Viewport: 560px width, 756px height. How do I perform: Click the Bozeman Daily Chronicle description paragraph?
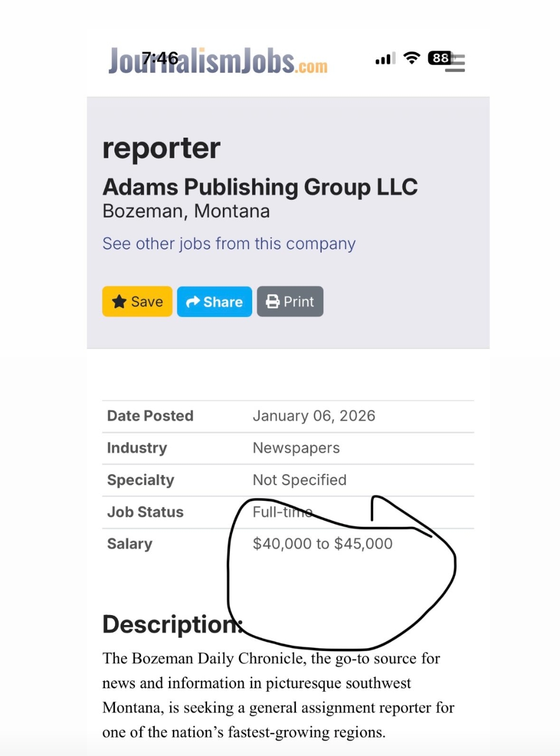(x=278, y=695)
